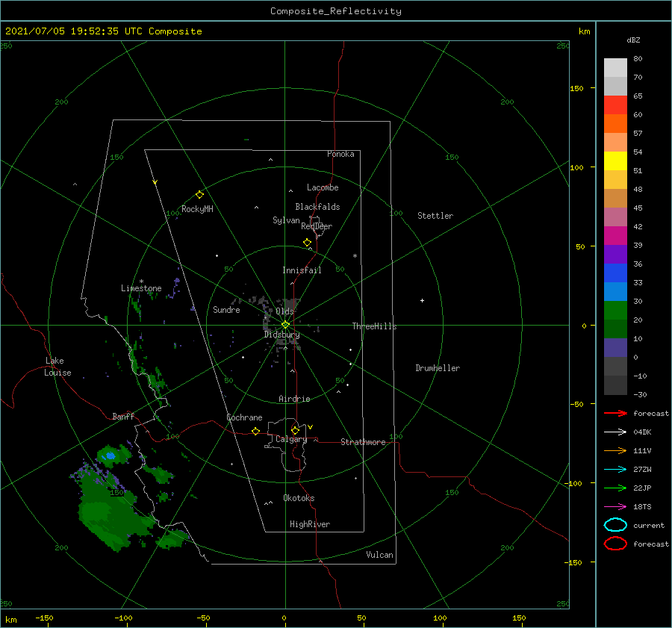This screenshot has height=628, width=672.
Task: Click the Sundre label
Action: tap(227, 310)
